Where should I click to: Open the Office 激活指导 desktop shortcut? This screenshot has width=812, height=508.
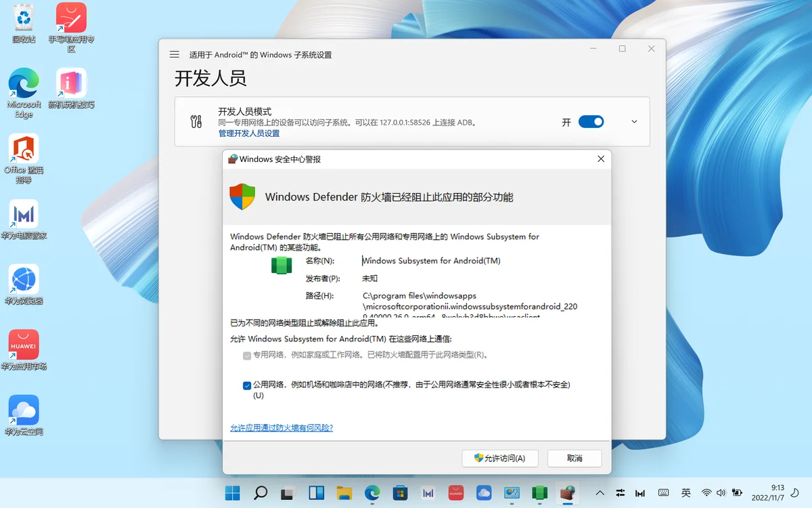pyautogui.click(x=24, y=158)
